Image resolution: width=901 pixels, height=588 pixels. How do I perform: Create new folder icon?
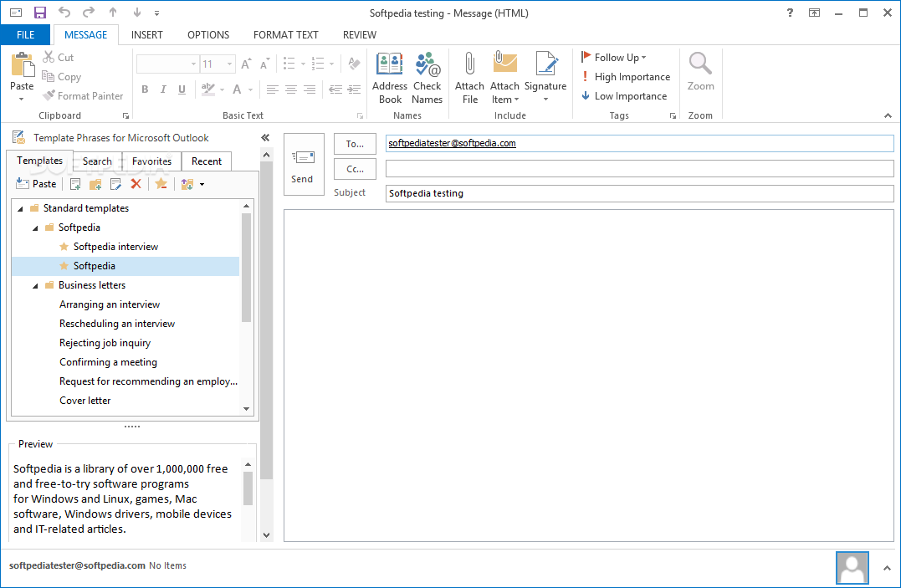[x=95, y=184]
